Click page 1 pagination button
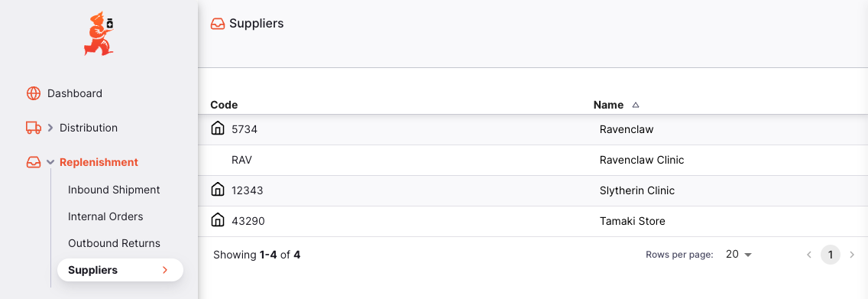Viewport: 868px width, 299px height. 831,255
